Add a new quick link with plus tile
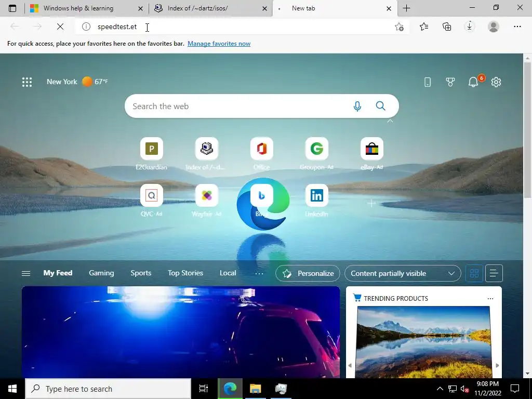 pyautogui.click(x=371, y=203)
